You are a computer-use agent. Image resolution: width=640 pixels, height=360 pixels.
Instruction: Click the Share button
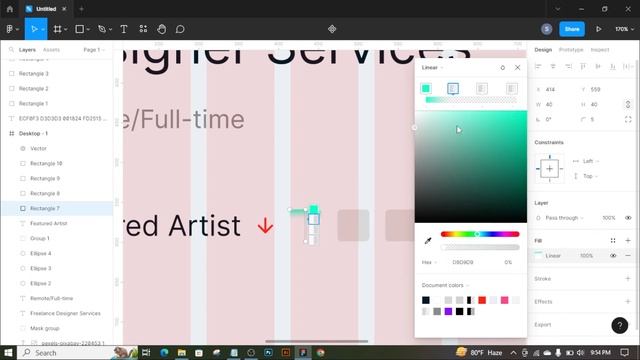(x=572, y=29)
